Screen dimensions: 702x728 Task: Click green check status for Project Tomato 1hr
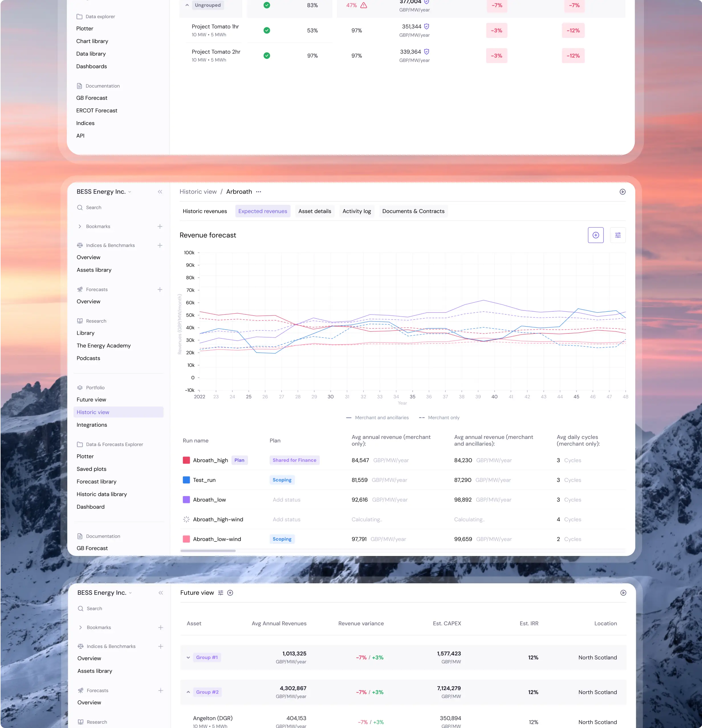(x=266, y=30)
